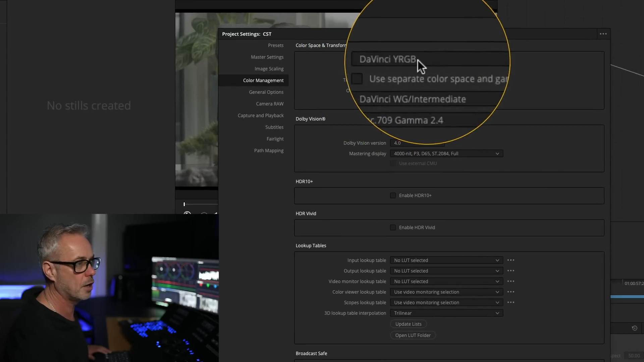Image resolution: width=644 pixels, height=362 pixels.
Task: Open Output lookup table dropdown
Action: (x=446, y=271)
